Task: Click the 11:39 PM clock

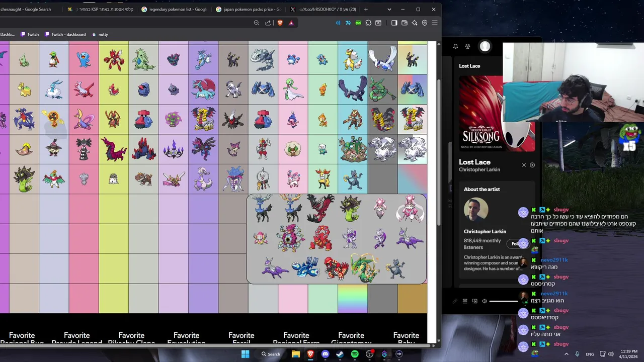Action: click(628, 351)
